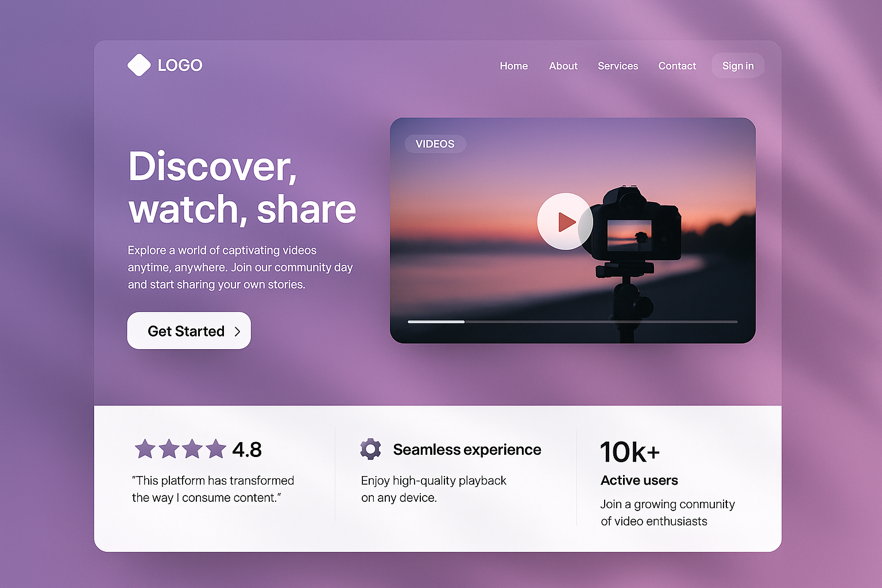This screenshot has width=882, height=588.
Task: Click the gear icon beside Seamless experience
Action: (x=370, y=449)
